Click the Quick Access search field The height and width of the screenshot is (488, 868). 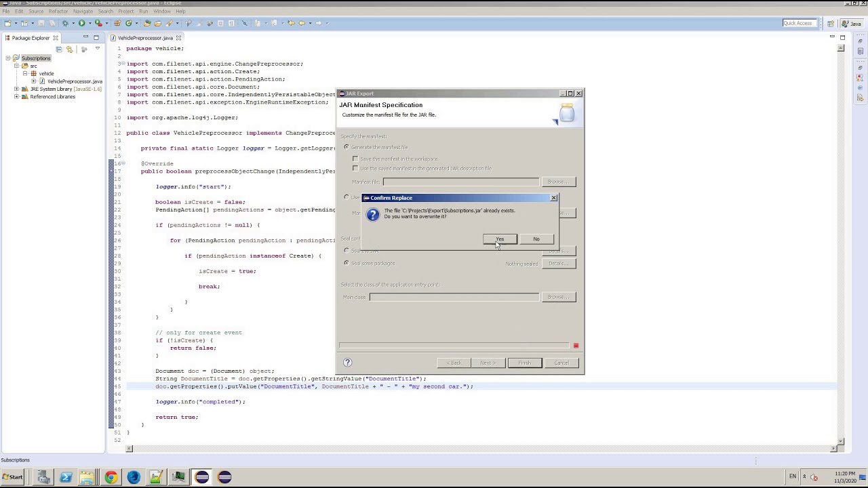(x=799, y=23)
